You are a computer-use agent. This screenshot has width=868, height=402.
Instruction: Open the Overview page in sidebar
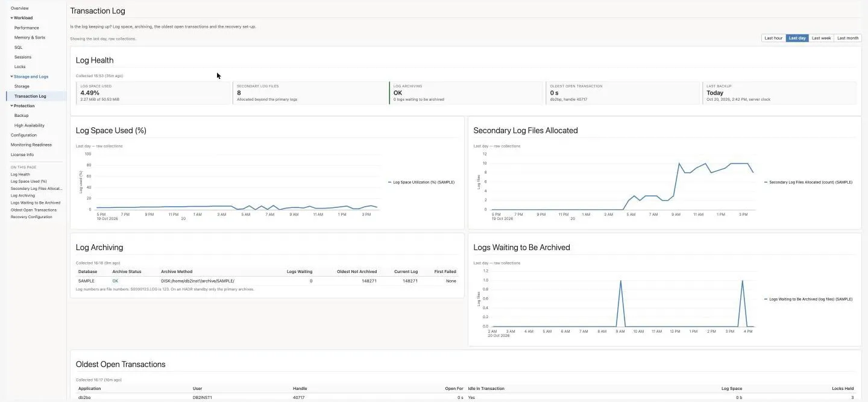tap(19, 8)
